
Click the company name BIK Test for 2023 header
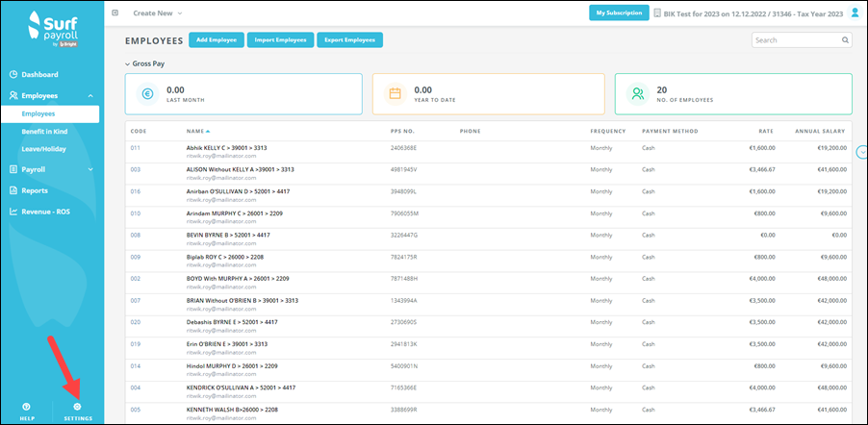[753, 12]
